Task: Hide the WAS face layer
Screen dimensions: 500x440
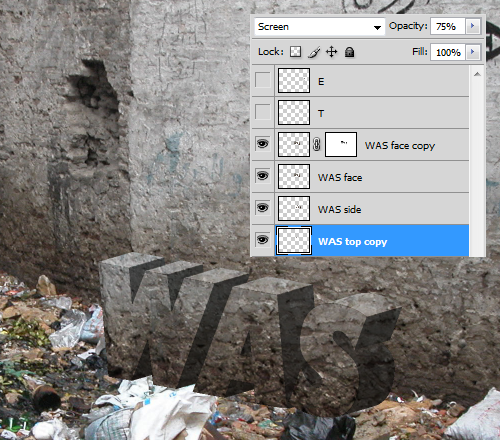Action: pos(263,176)
